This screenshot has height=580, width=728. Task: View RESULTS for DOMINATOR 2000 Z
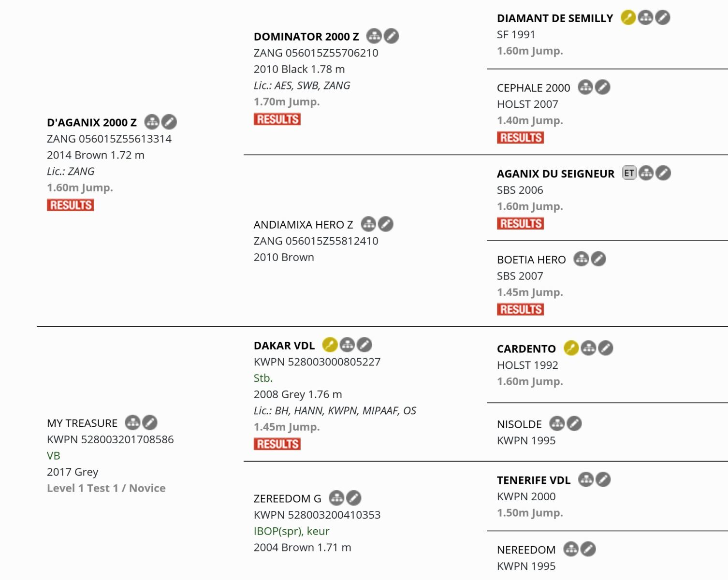tap(277, 119)
